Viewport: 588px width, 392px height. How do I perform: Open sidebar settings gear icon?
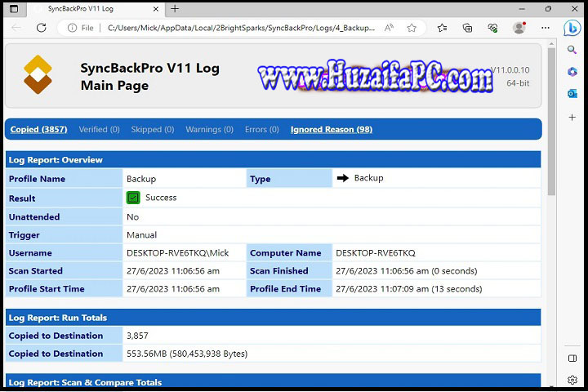click(x=572, y=380)
